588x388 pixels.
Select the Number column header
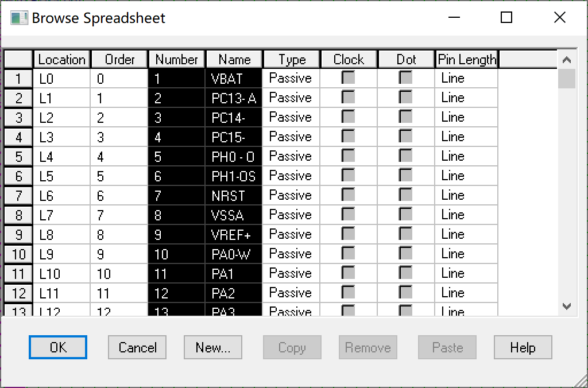pyautogui.click(x=177, y=59)
